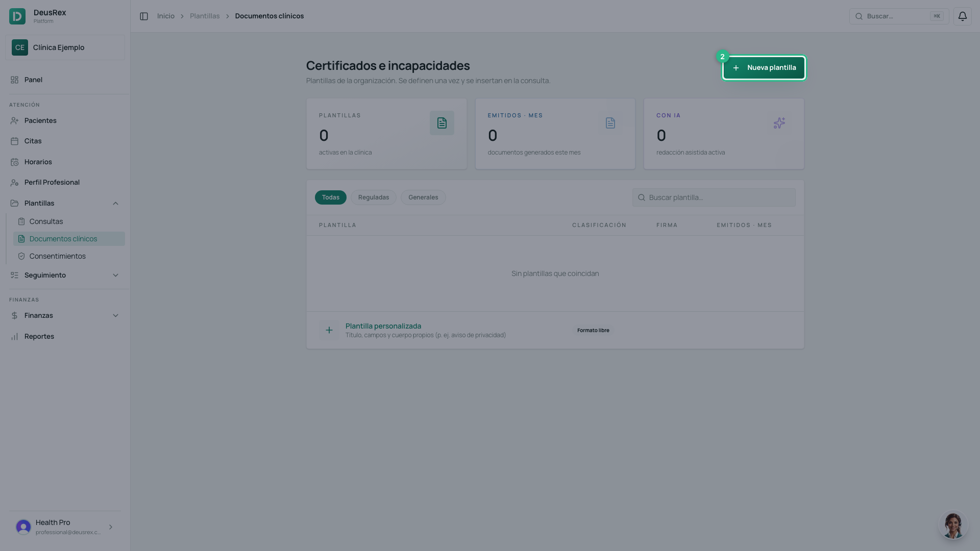980x551 pixels.
Task: Click the Reportes bar chart icon
Action: (x=14, y=337)
